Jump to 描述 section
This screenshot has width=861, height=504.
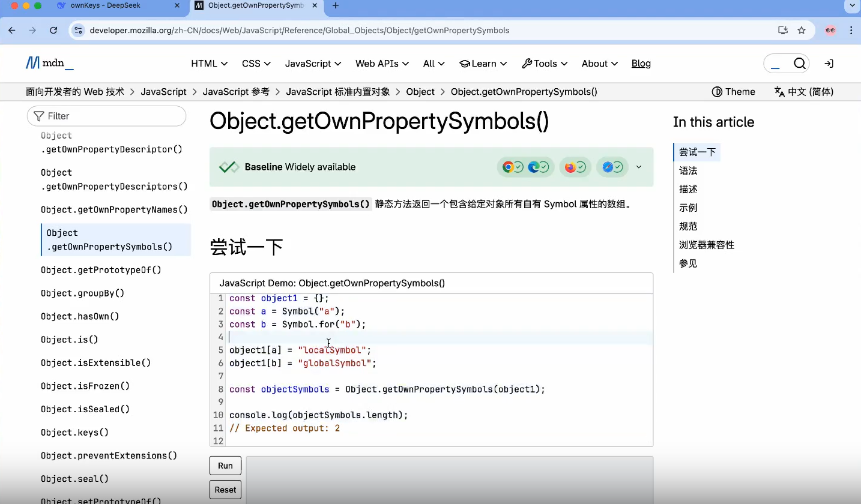(688, 190)
